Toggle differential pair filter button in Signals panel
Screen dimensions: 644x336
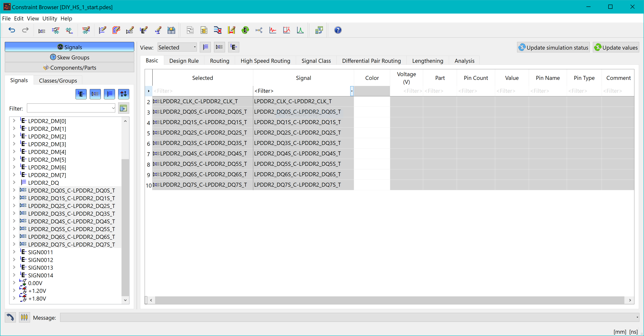point(95,94)
